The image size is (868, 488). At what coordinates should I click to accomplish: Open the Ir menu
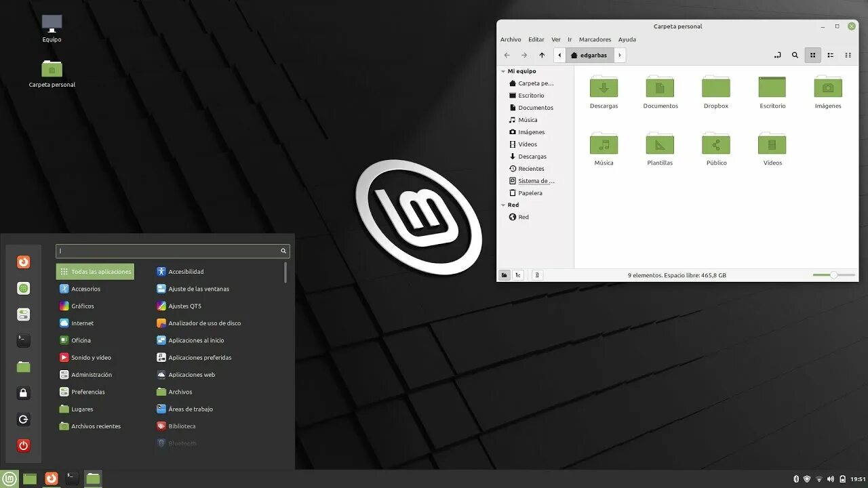coord(570,39)
